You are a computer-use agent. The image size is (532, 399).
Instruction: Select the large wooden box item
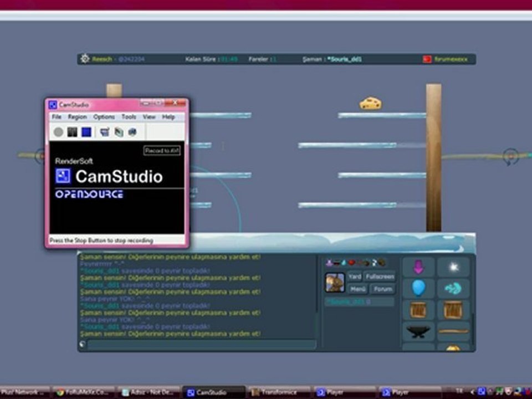point(453,310)
